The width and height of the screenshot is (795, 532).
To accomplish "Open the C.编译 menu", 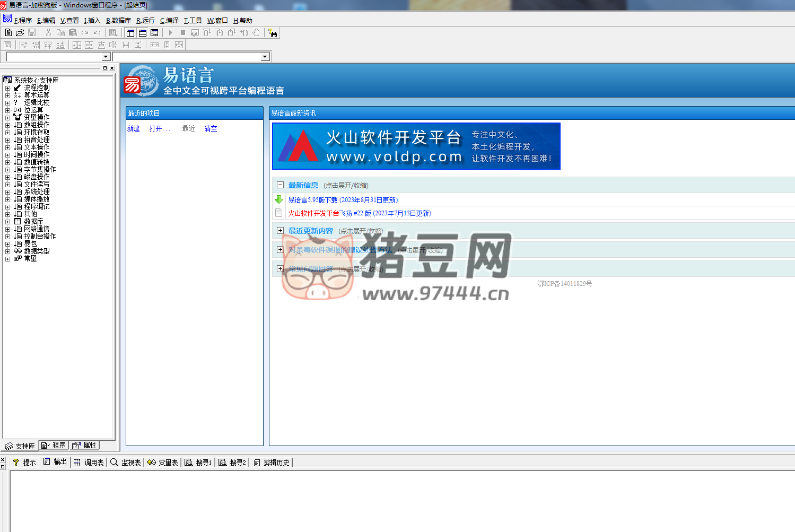I will coord(170,21).
